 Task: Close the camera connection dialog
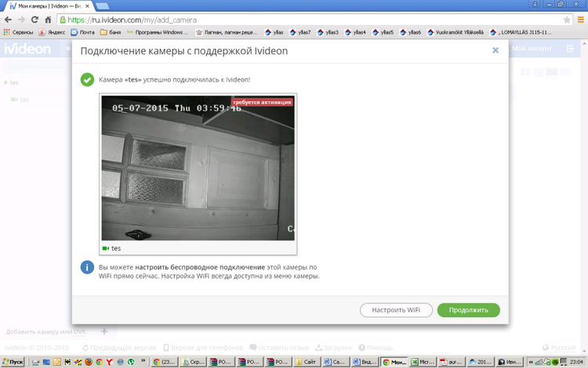[495, 50]
